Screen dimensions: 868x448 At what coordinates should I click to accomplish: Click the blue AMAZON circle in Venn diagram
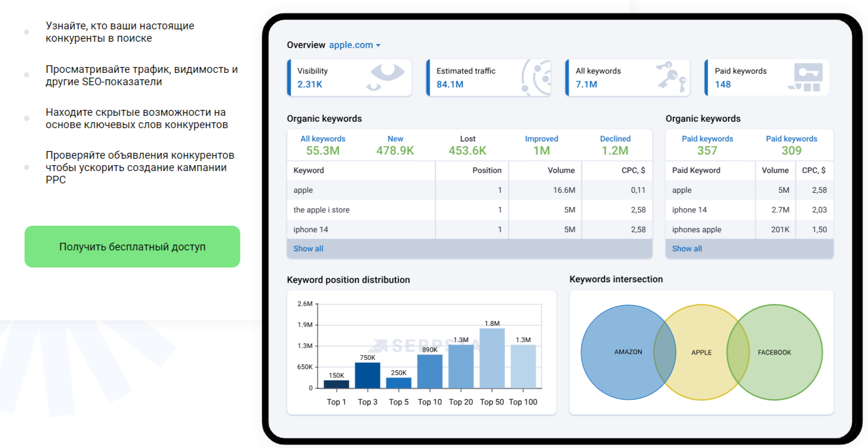pos(617,352)
